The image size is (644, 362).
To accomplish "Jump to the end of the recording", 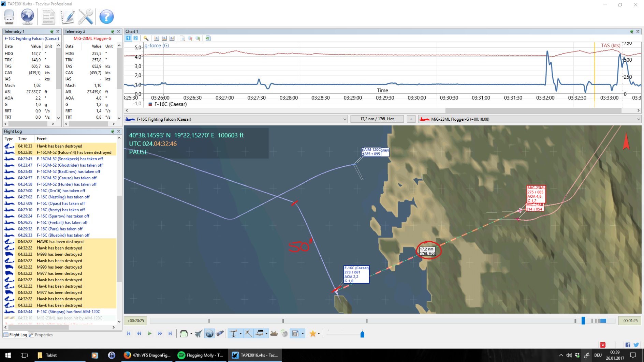I will pyautogui.click(x=170, y=334).
